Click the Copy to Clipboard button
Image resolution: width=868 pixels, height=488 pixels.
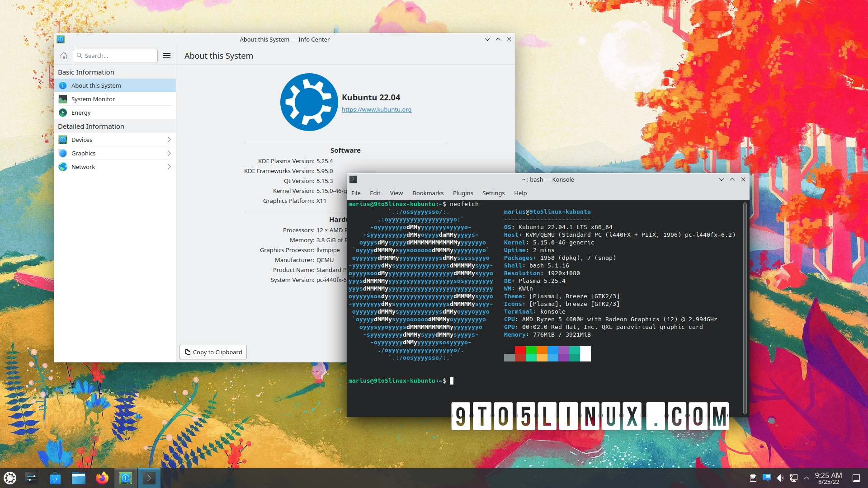pyautogui.click(x=212, y=352)
